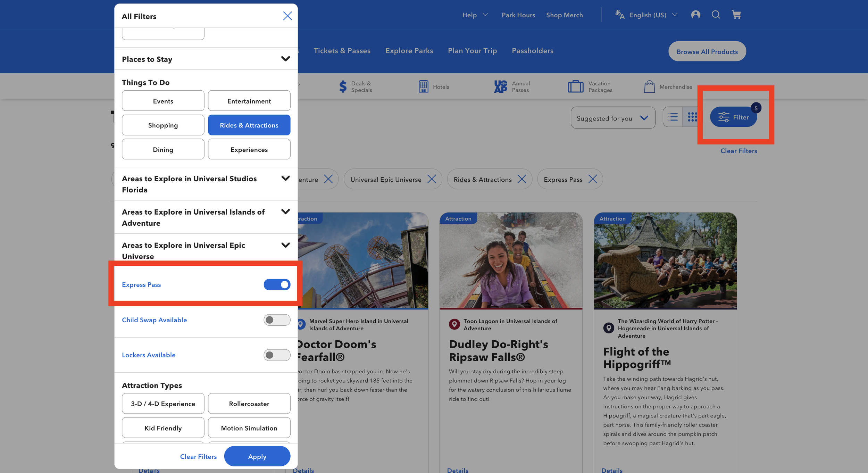
Task: Open the Plan Your Trip menu
Action: (x=472, y=51)
